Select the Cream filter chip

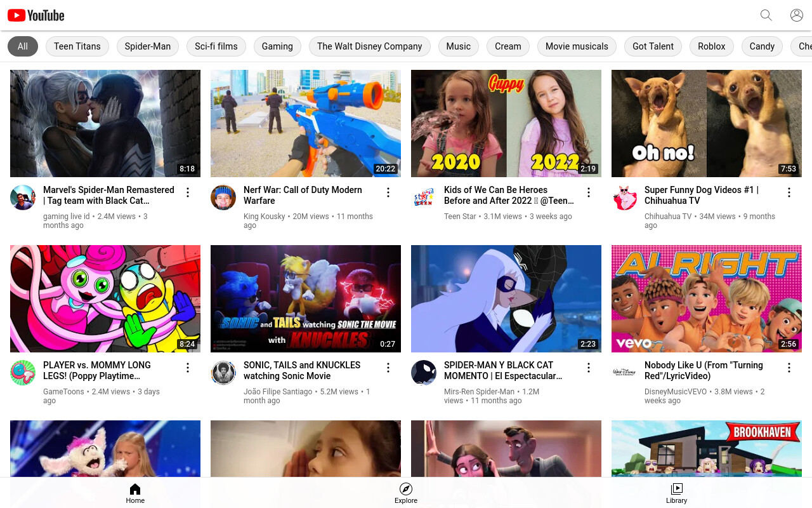[x=508, y=46]
